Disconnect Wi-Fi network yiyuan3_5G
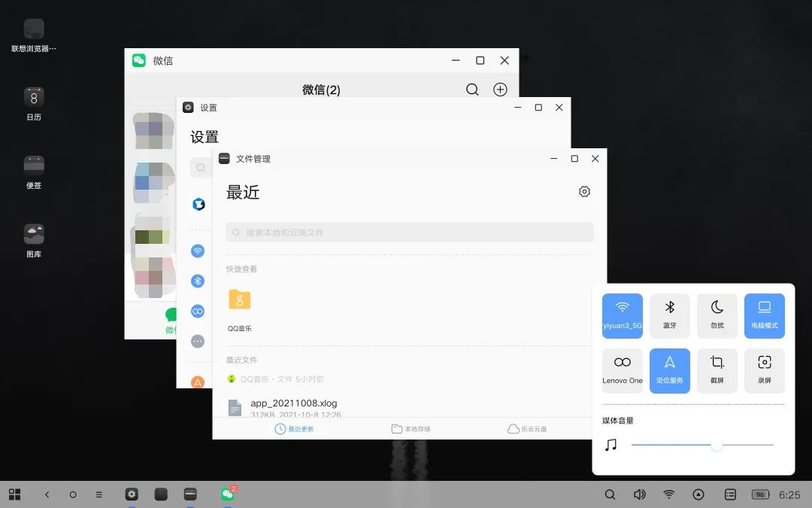The image size is (812, 508). click(622, 315)
